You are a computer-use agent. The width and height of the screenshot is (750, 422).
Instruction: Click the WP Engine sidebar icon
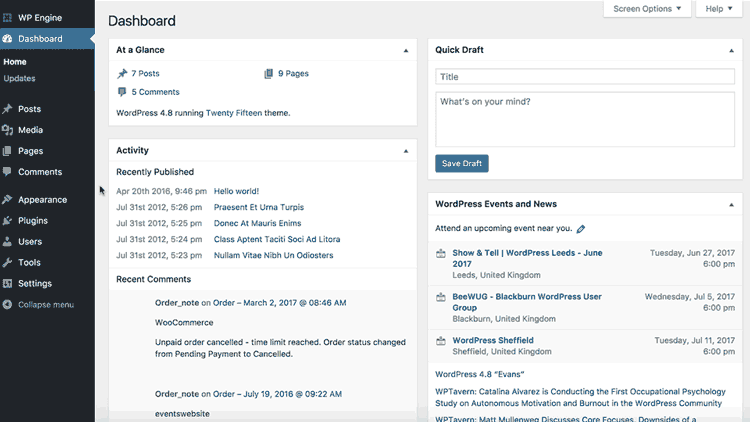coord(7,18)
